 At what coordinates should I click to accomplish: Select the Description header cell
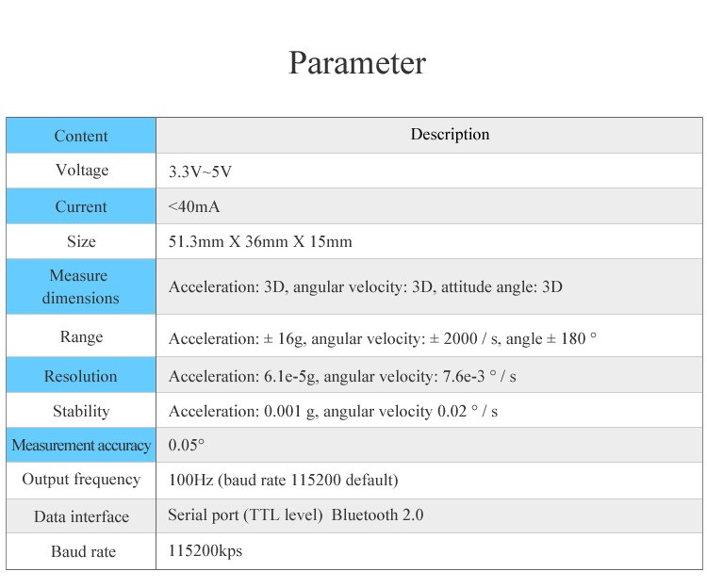(429, 136)
